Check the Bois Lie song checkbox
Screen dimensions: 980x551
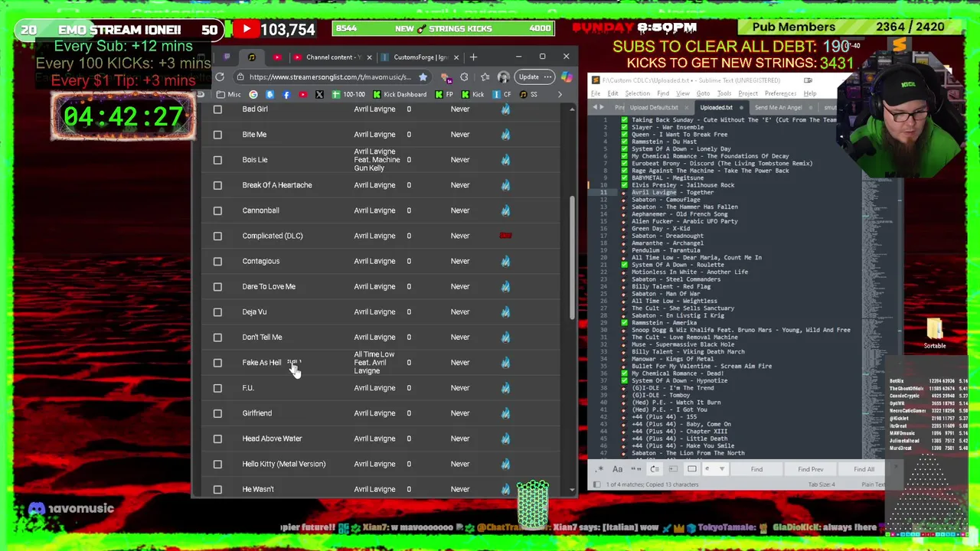[217, 160]
